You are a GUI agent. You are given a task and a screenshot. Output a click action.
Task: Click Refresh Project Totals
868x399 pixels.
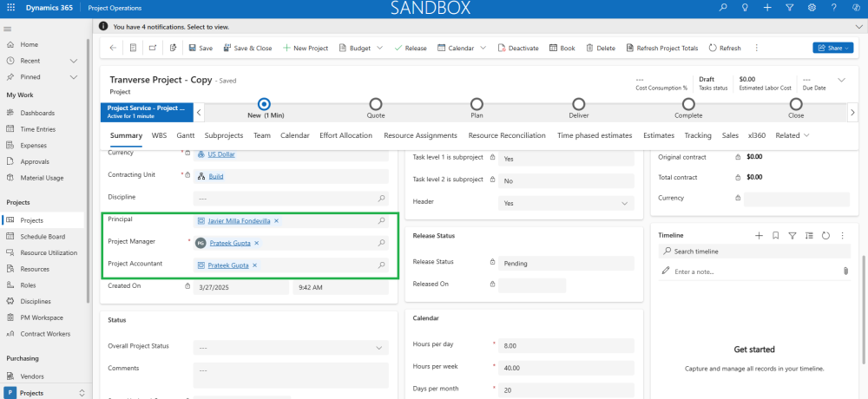[x=662, y=49]
